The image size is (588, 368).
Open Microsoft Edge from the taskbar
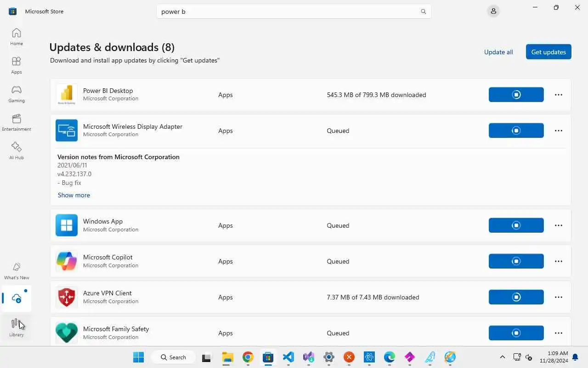pyautogui.click(x=390, y=357)
